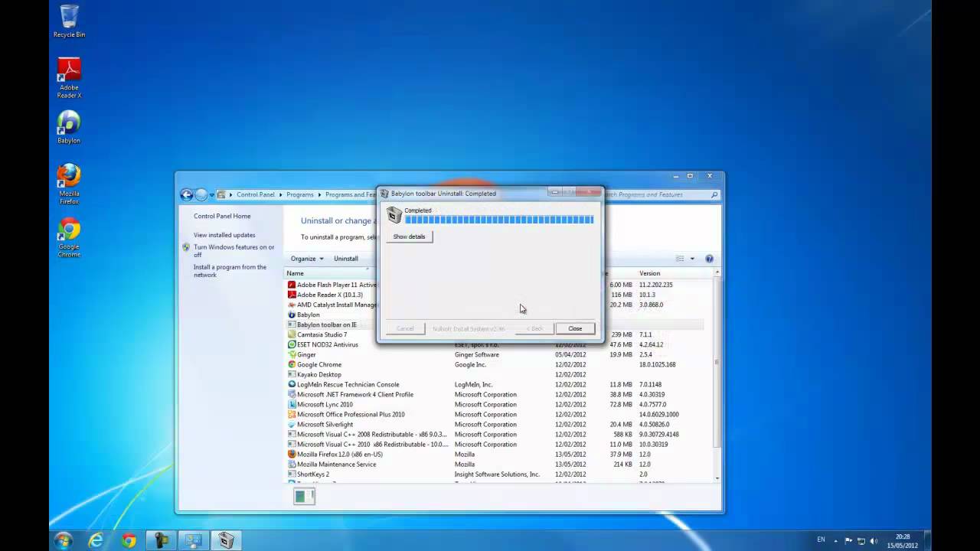Click the Camtasia recorder taskbar icon
This screenshot has height=551, width=980.
pos(162,540)
